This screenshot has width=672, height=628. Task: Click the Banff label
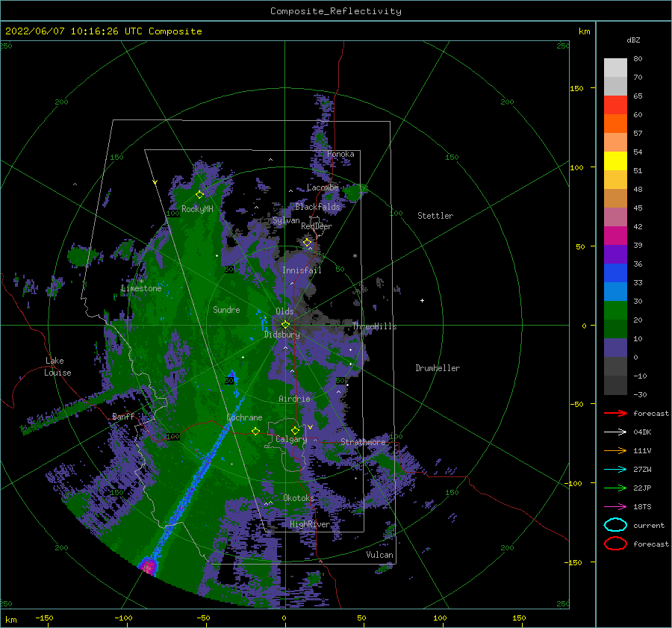123,416
